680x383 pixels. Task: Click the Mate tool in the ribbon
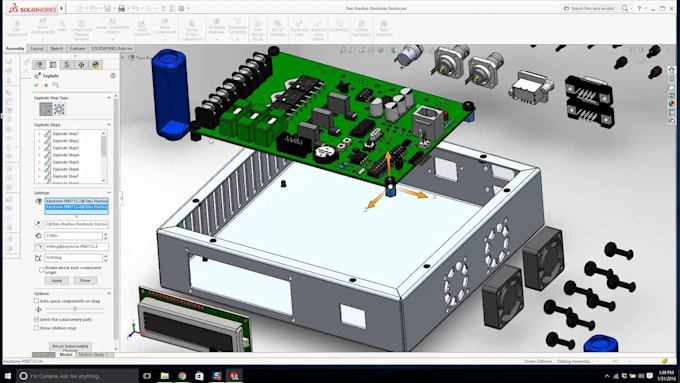click(x=62, y=26)
